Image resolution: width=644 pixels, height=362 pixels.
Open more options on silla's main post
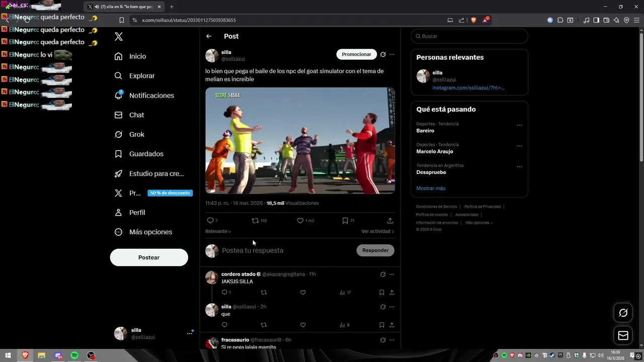[x=392, y=54]
